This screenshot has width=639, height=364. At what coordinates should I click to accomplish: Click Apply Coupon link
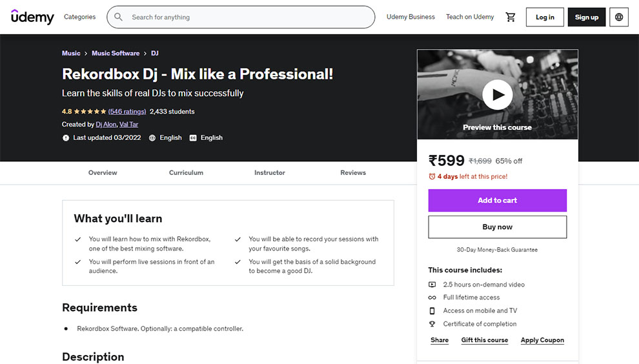(542, 340)
